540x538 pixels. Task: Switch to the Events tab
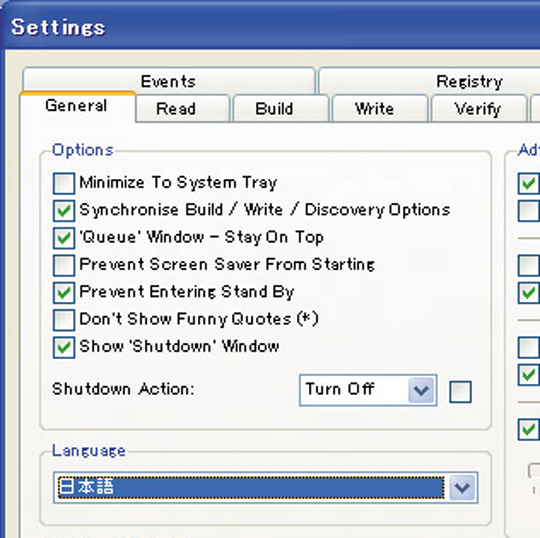[x=169, y=81]
